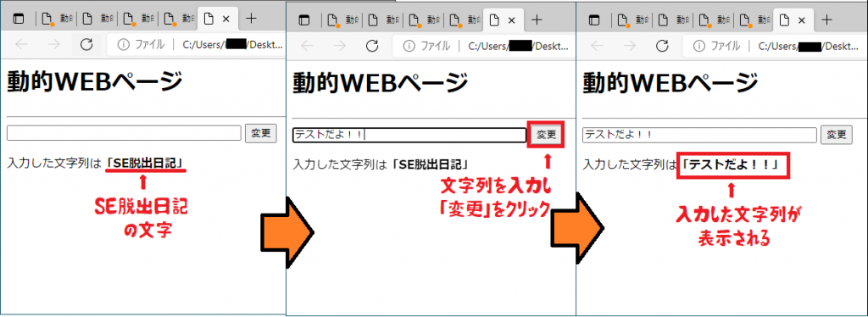
Task: Go forward in browser showing 「テストだよ！！」 output
Action: click(630, 46)
